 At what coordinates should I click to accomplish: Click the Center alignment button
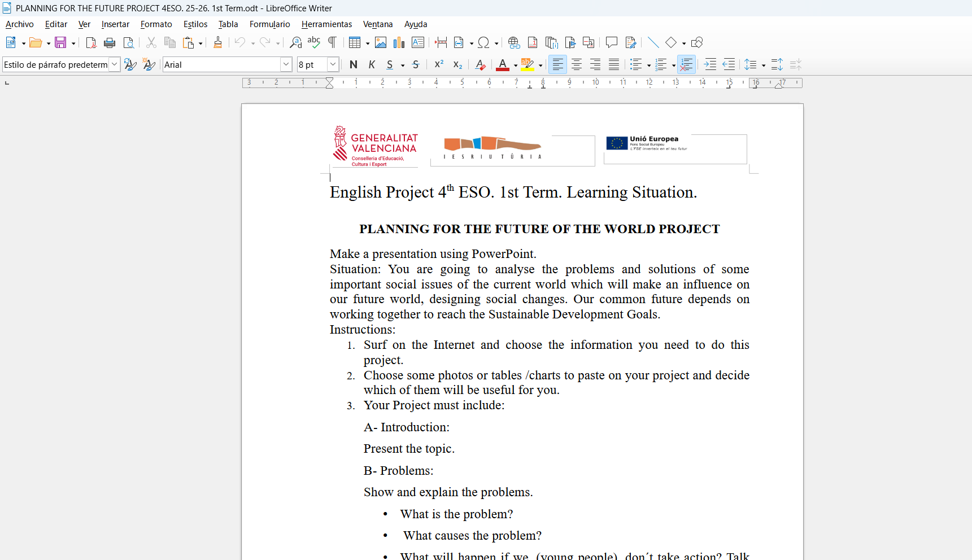click(577, 65)
